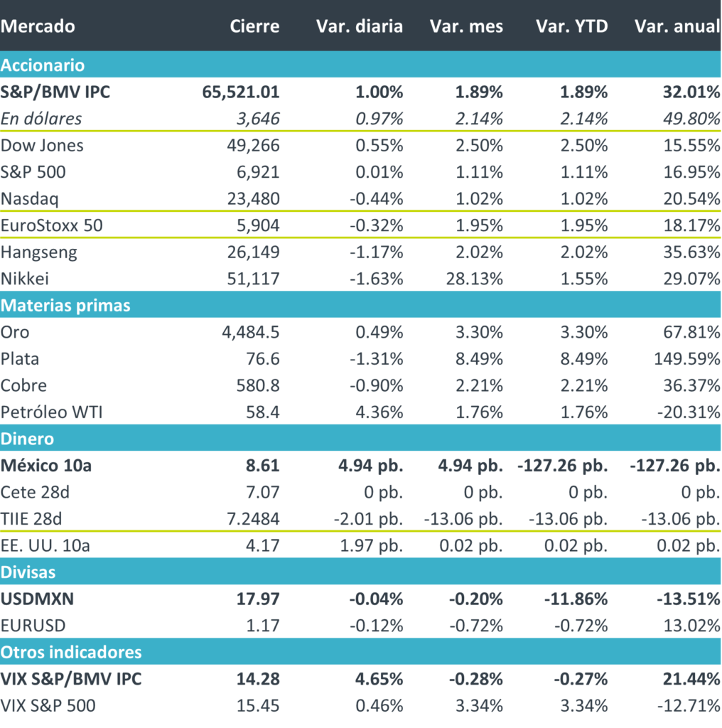Click the Plata annual variation 149.59%
Screen dimensions: 722x728
coord(684,359)
